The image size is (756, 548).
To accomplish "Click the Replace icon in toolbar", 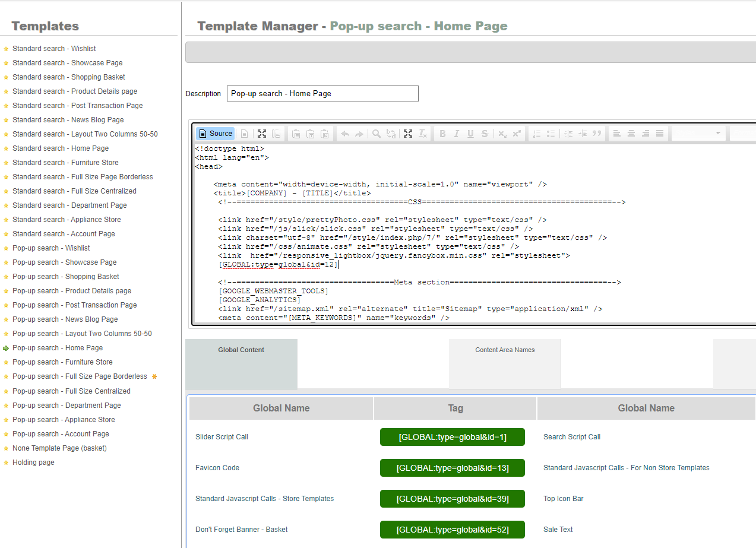I will click(x=391, y=134).
